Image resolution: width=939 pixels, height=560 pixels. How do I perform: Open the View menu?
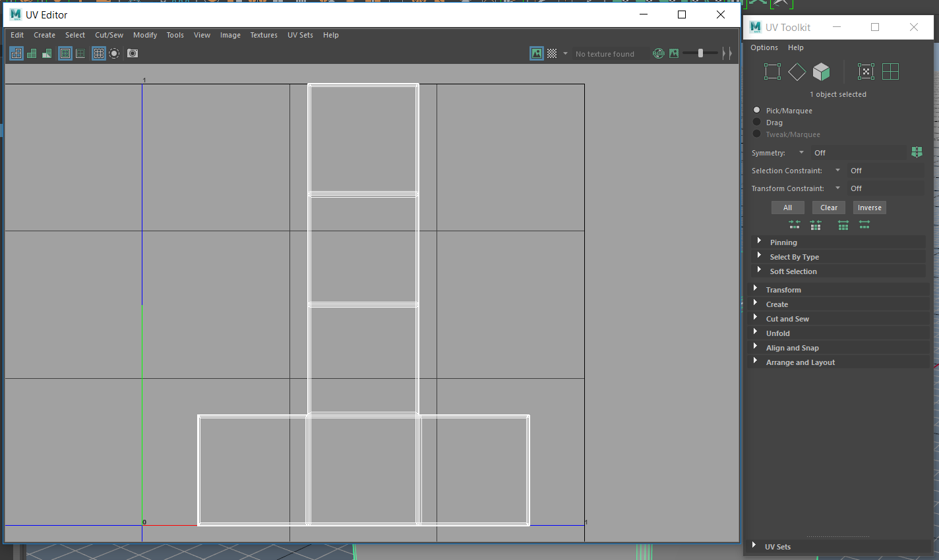coord(202,35)
